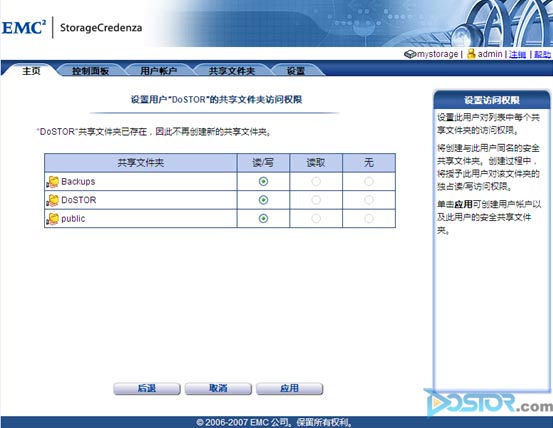The width and height of the screenshot is (553, 428).
Task: Select read/write radio for Backups
Action: (x=263, y=182)
